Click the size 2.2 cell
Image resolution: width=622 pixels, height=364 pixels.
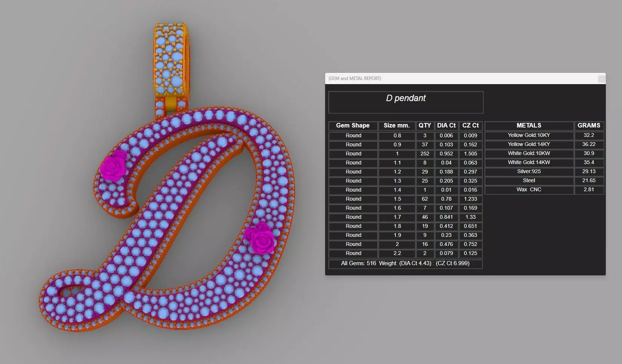click(397, 253)
